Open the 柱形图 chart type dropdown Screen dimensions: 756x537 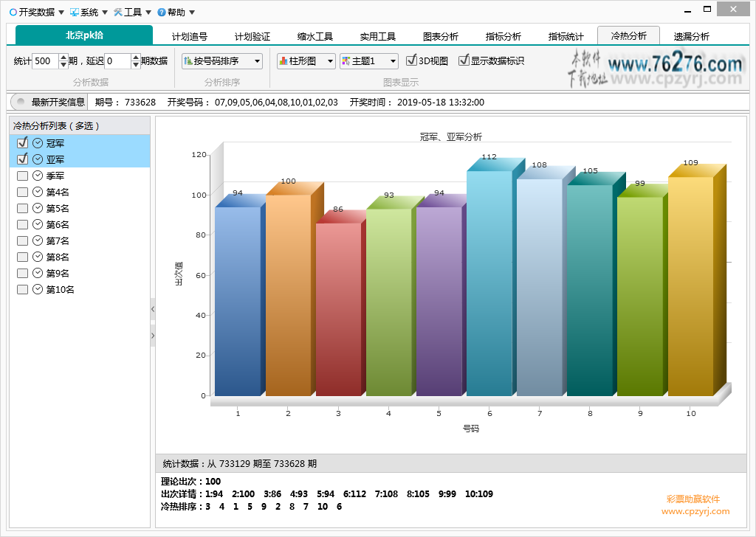pos(306,61)
